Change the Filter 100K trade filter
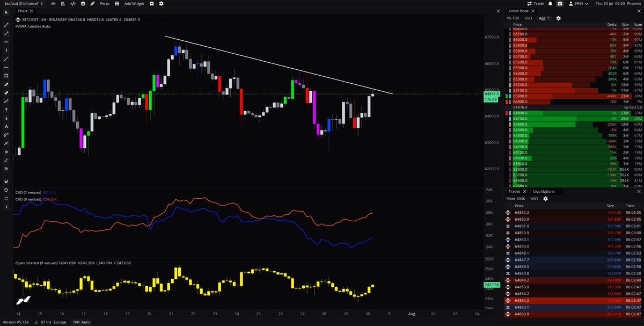Viewport: 644px width, 326px height. [516, 199]
